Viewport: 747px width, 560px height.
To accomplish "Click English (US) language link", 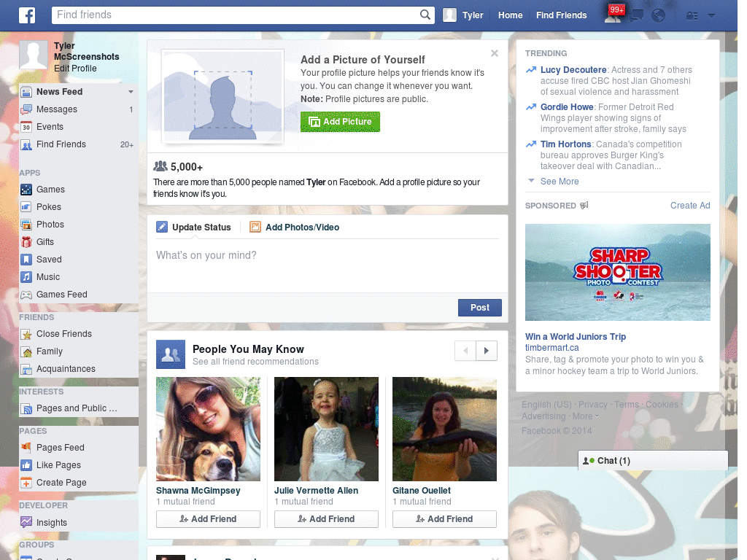I will 546,405.
